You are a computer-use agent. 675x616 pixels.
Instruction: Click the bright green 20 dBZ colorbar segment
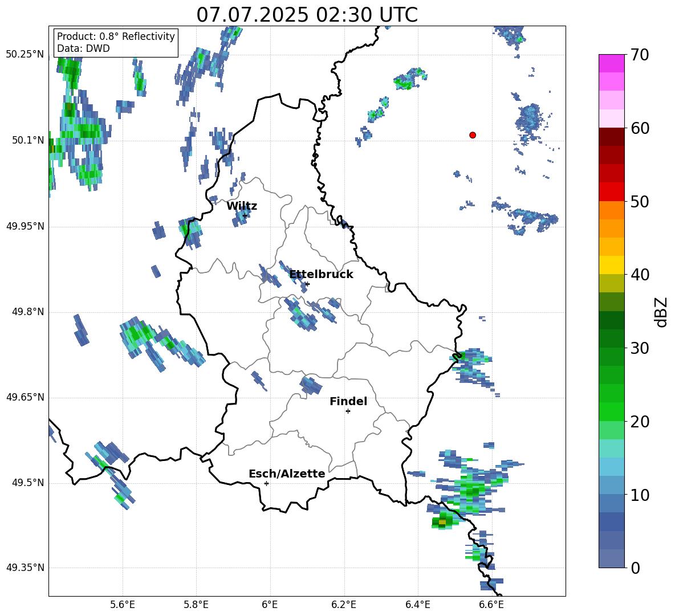coord(611,411)
